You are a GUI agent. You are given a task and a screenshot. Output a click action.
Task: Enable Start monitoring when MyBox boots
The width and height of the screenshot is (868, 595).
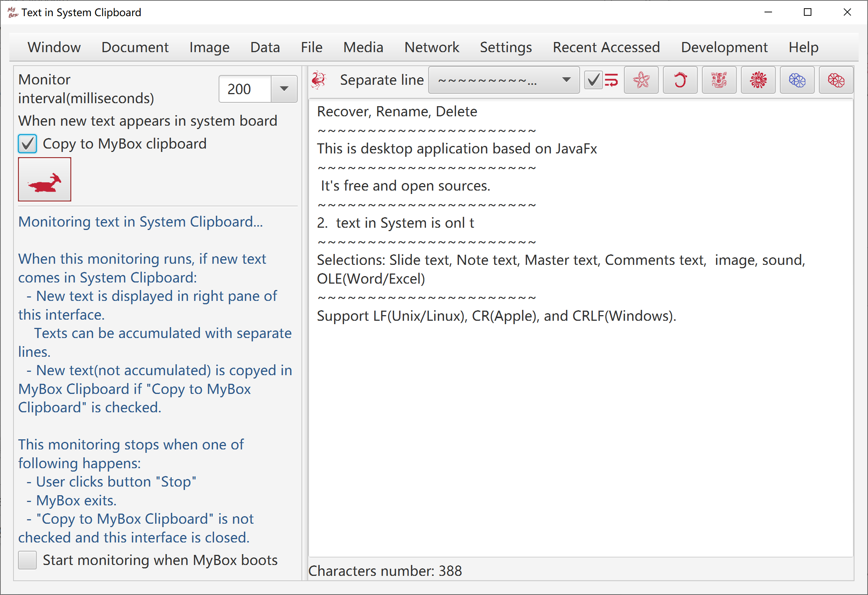[x=27, y=560]
